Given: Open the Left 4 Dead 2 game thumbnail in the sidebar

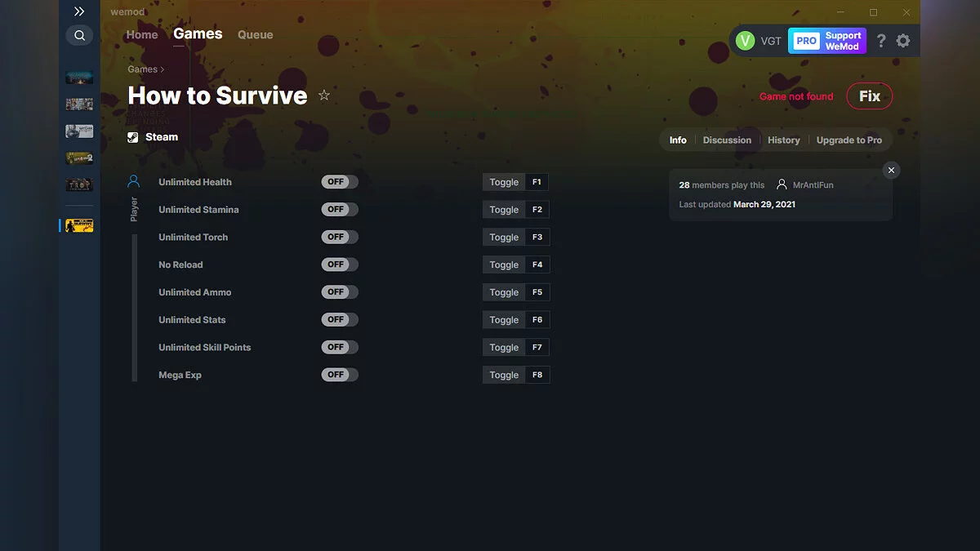Looking at the screenshot, I should [79, 158].
